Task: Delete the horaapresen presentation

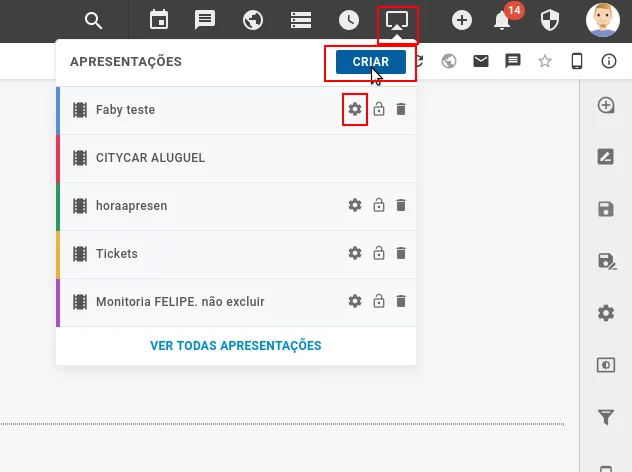Action: point(401,205)
